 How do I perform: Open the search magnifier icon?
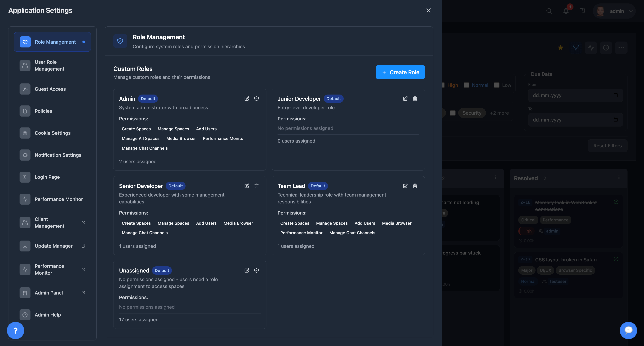tap(549, 11)
